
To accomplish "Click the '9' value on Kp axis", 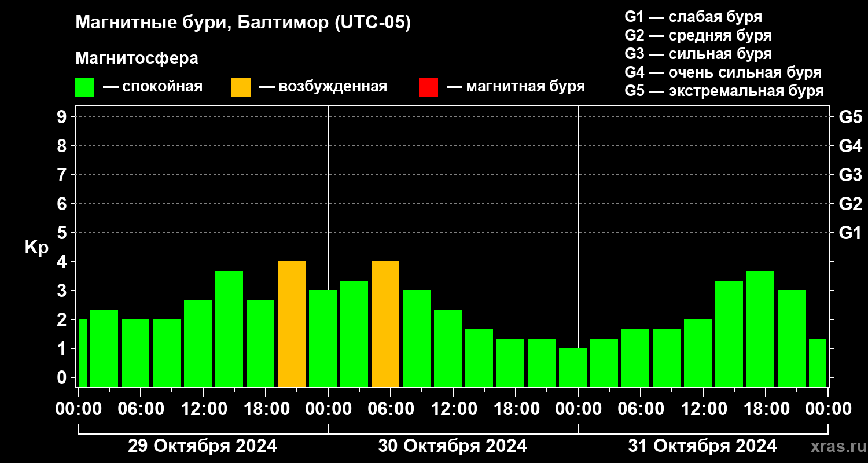I will click(x=63, y=117).
